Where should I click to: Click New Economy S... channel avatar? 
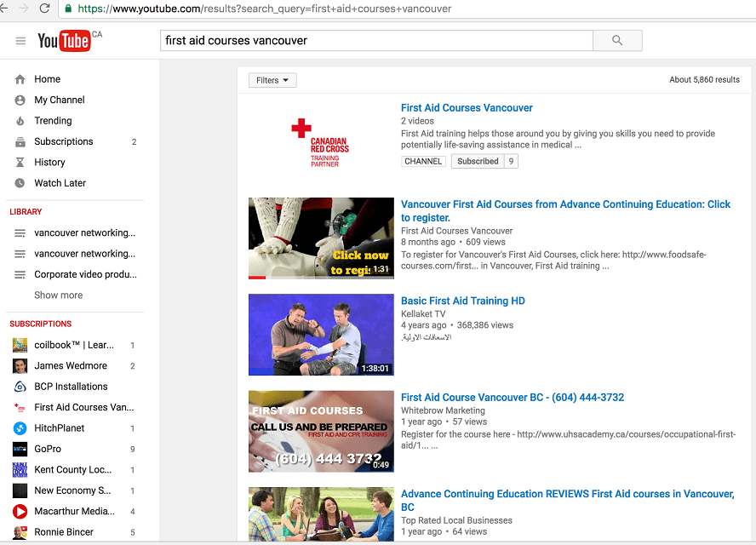20,490
